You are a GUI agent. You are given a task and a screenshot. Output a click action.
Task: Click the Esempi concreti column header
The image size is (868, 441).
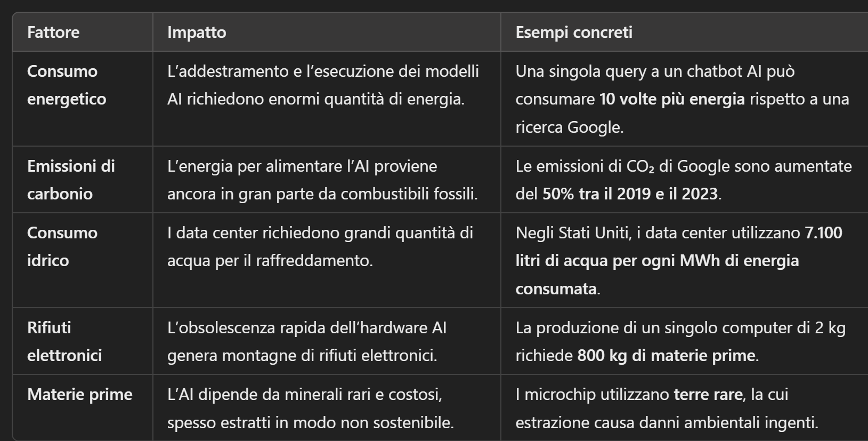coord(574,33)
